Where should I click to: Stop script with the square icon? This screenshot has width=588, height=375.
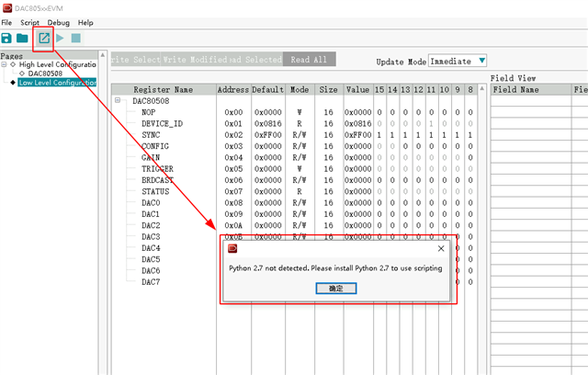coord(76,38)
